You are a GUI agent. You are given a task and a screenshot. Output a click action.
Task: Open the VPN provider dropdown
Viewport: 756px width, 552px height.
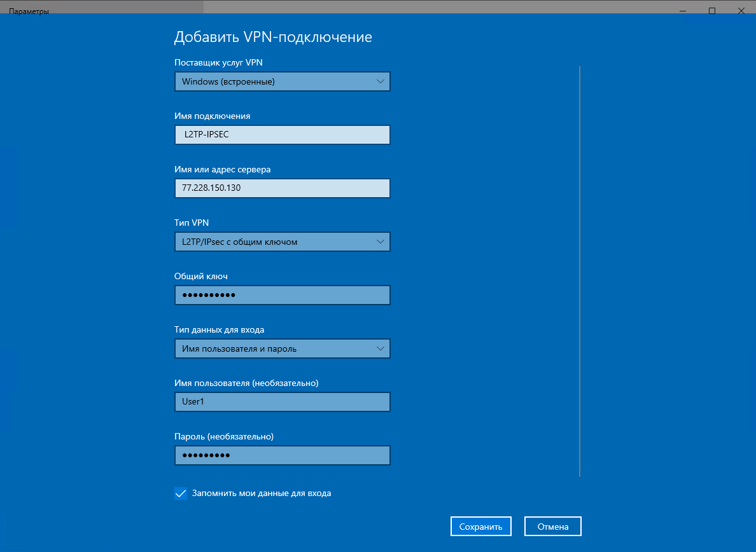pos(282,81)
